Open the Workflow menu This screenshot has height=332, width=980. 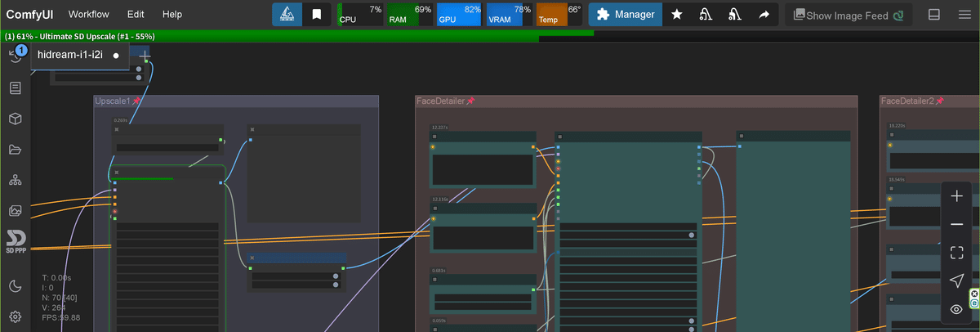click(x=89, y=15)
